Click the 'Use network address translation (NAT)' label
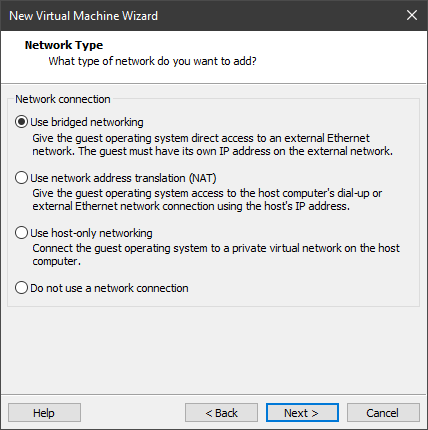The height and width of the screenshot is (430, 428). click(123, 178)
